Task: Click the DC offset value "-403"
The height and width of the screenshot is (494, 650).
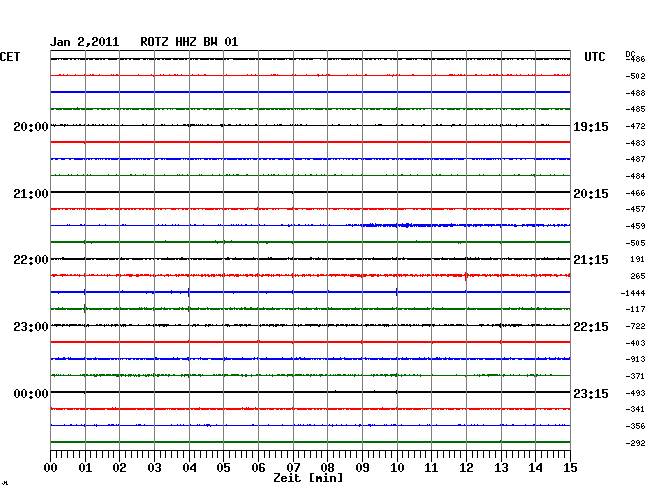Action: coord(635,343)
